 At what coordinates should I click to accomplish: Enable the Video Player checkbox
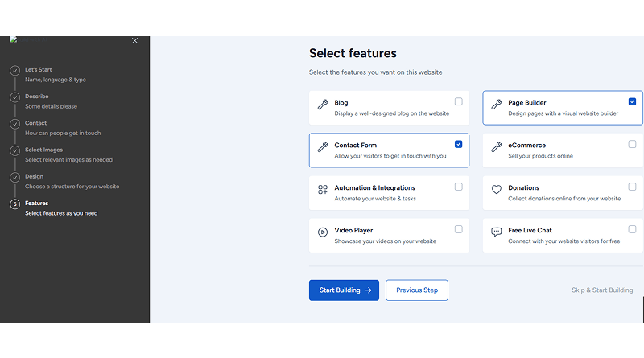tap(458, 229)
